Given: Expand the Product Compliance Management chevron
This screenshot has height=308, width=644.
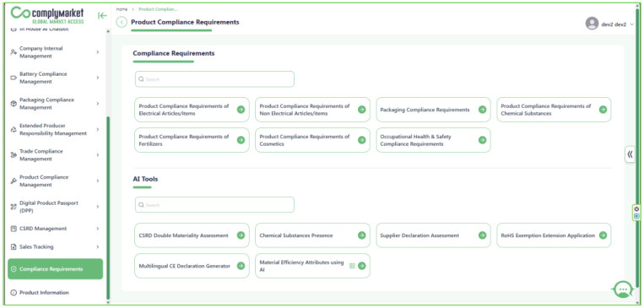Looking at the screenshot, I should (x=98, y=181).
